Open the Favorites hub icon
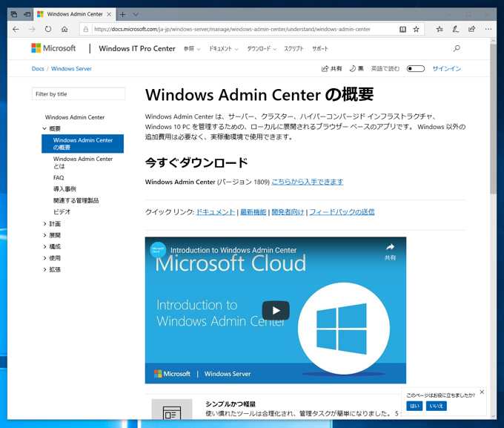 click(x=440, y=29)
